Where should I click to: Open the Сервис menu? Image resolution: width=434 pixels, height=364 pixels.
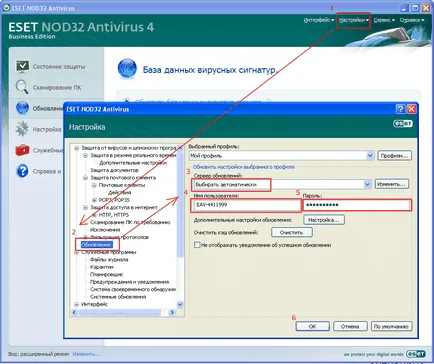coord(384,20)
